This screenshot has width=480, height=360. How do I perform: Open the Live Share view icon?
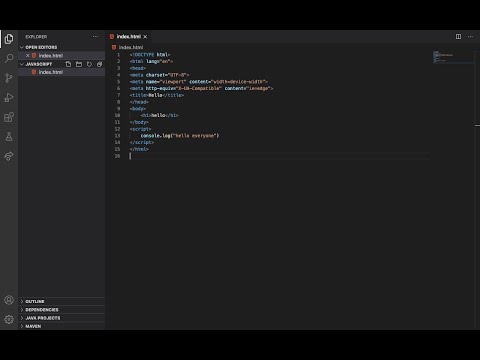click(x=9, y=156)
